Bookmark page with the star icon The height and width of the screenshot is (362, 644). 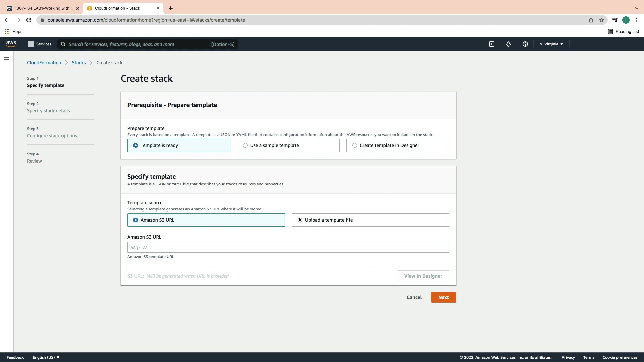(x=602, y=20)
